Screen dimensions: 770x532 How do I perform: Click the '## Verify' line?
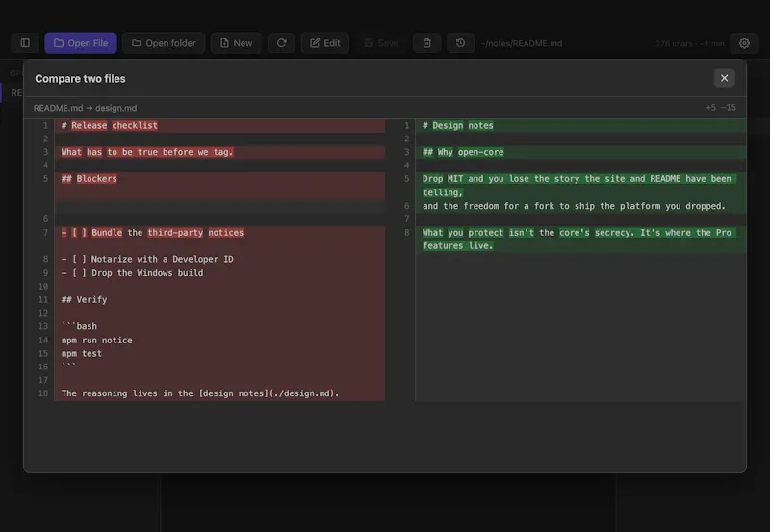(219, 299)
